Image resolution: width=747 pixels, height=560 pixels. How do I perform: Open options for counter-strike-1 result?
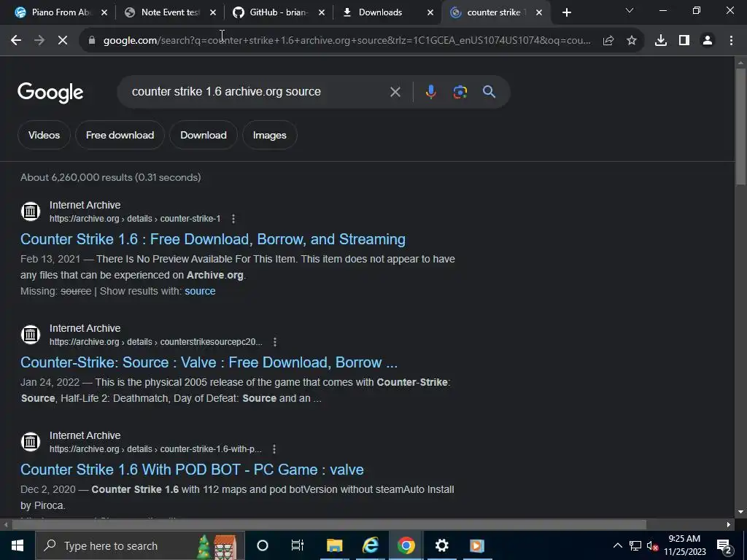point(233,219)
